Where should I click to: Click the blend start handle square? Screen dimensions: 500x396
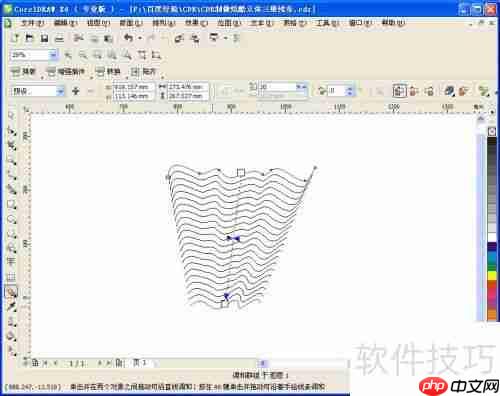(241, 172)
